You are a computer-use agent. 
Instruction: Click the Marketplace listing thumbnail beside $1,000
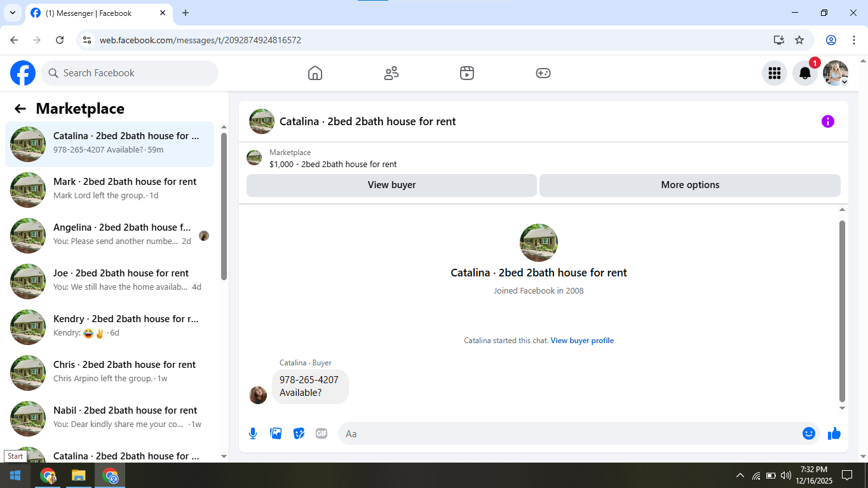(x=254, y=158)
